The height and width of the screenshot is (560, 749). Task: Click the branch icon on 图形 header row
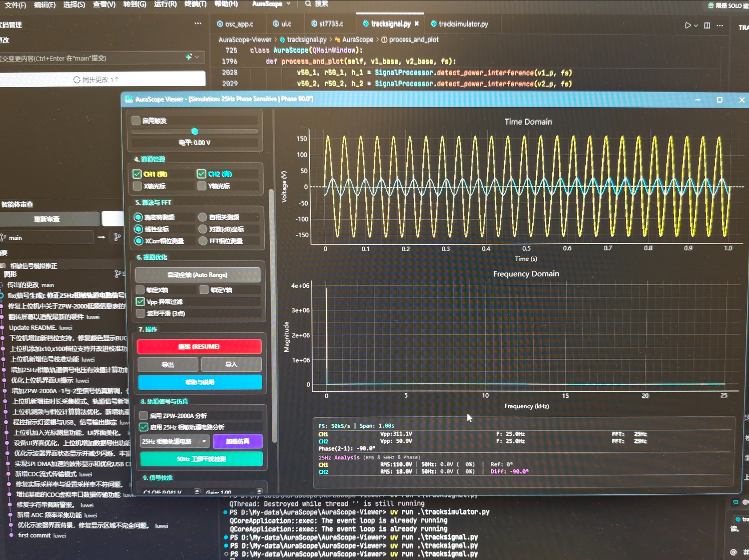click(118, 274)
